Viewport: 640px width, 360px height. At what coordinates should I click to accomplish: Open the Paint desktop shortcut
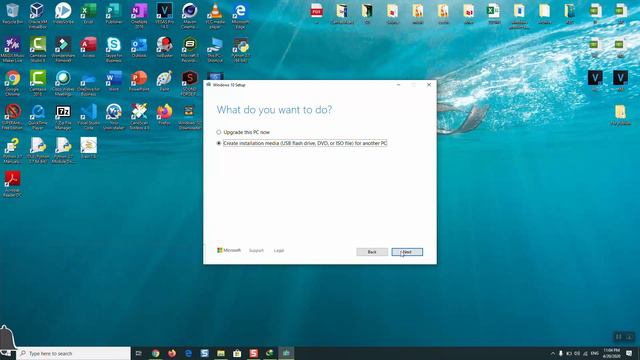(x=164, y=81)
